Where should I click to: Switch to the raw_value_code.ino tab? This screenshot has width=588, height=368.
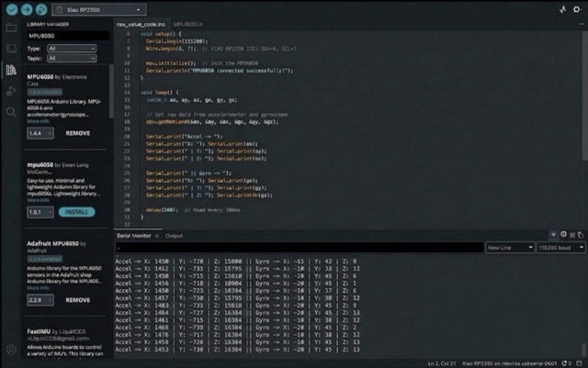click(141, 24)
